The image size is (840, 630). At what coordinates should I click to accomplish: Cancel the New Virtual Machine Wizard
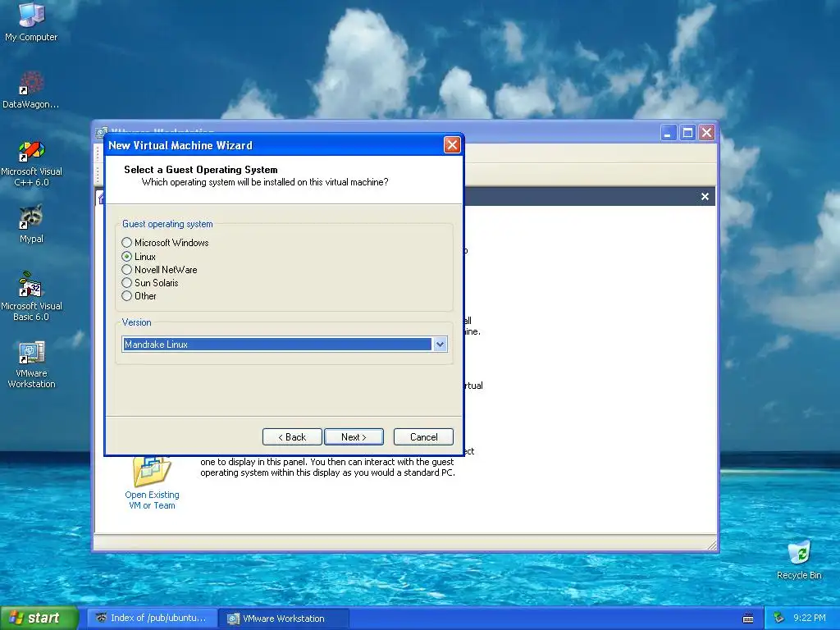[423, 437]
